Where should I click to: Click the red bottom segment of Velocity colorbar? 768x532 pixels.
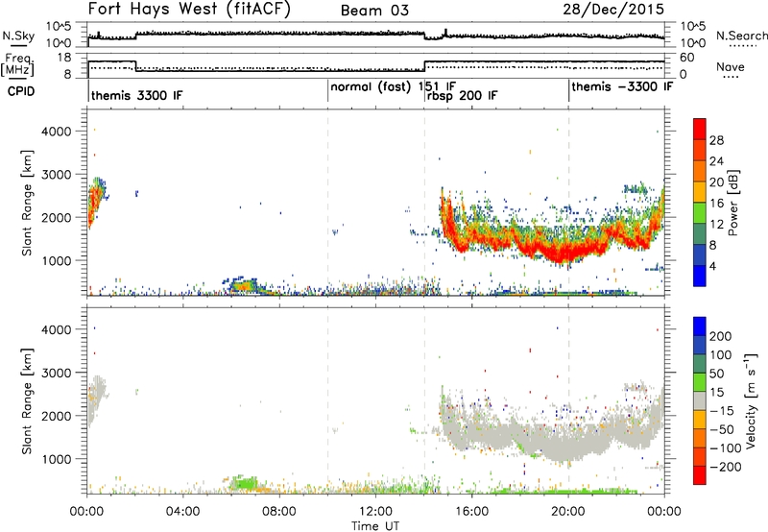pyautogui.click(x=700, y=475)
